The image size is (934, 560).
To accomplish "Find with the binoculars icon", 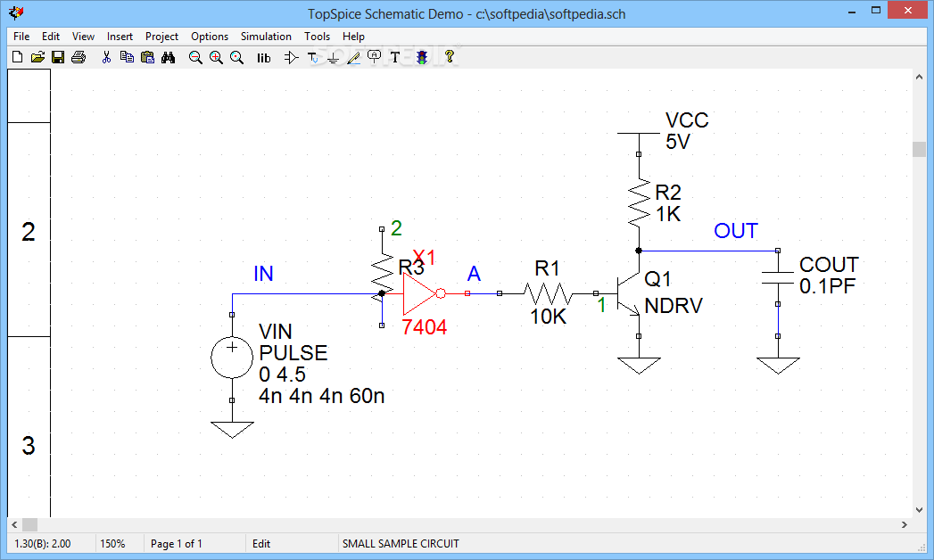I will coord(168,57).
